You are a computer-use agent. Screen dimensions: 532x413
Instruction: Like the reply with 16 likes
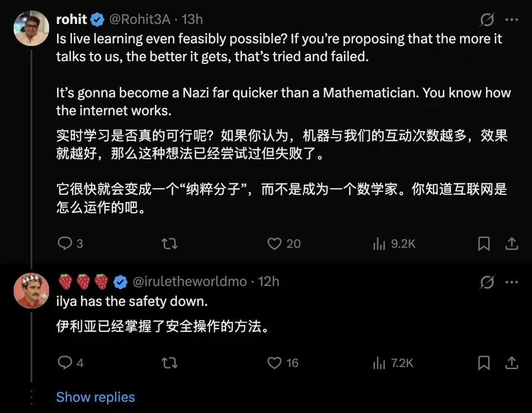click(283, 362)
